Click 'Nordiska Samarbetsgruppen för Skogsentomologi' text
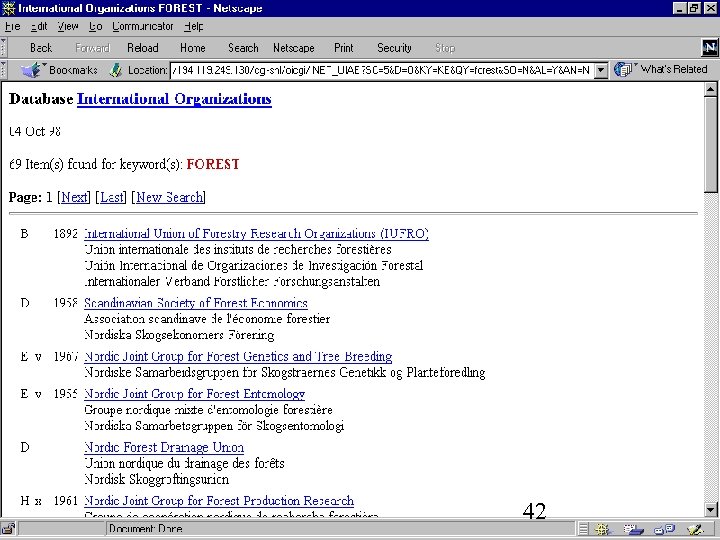The height and width of the screenshot is (540, 720). pyautogui.click(x=214, y=426)
